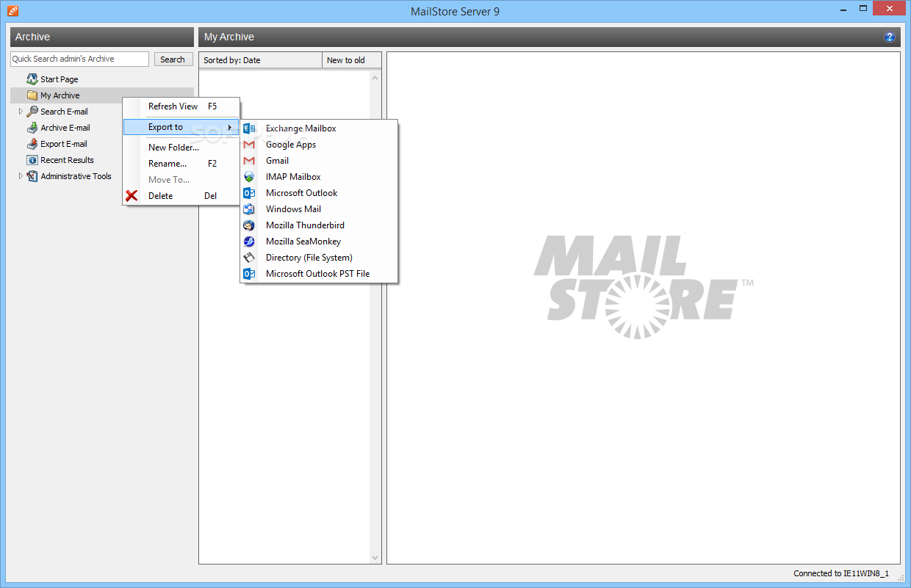
Task: Click the red X Delete icon
Action: click(132, 196)
